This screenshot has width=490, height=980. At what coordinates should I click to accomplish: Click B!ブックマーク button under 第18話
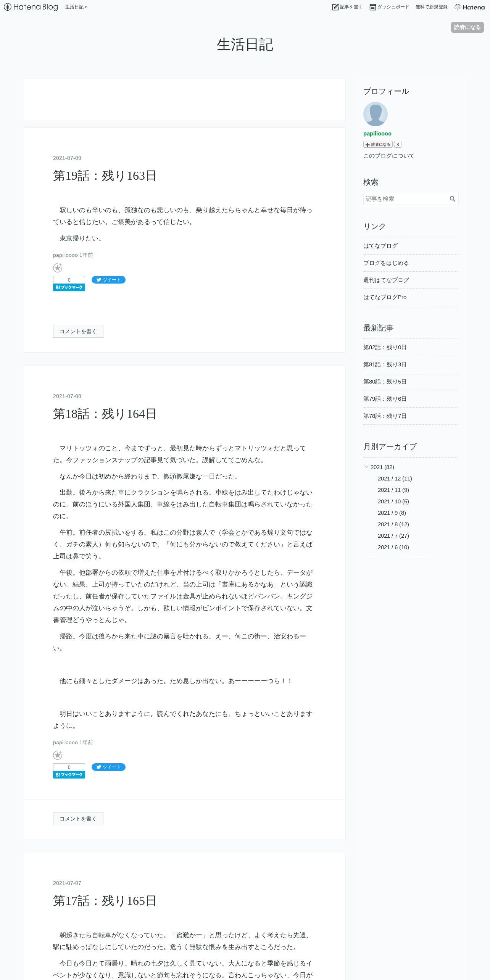point(69,775)
